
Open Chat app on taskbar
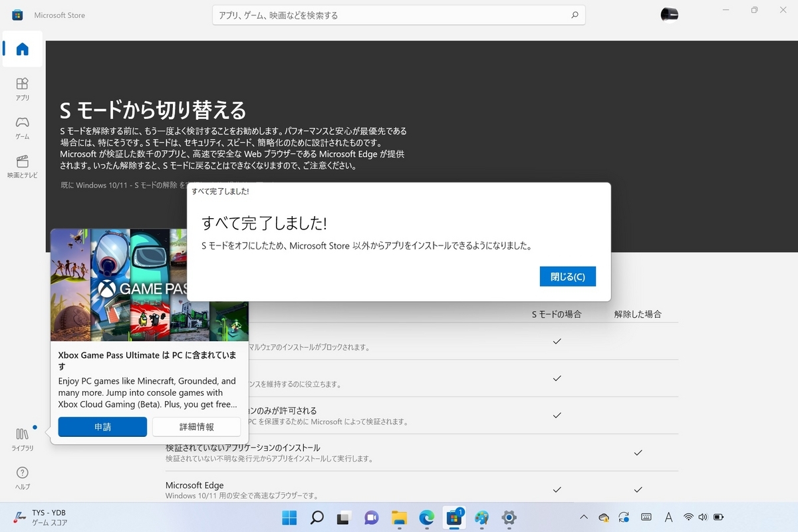point(371,517)
